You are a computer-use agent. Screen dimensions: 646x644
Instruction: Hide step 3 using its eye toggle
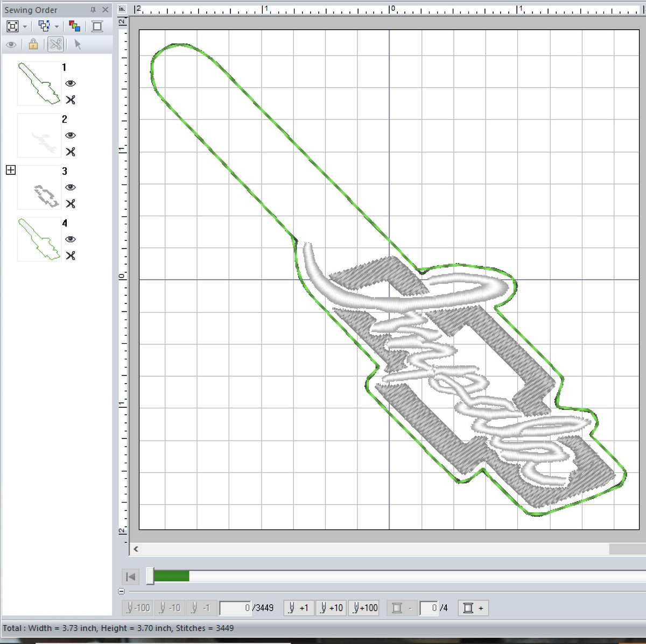coord(72,187)
